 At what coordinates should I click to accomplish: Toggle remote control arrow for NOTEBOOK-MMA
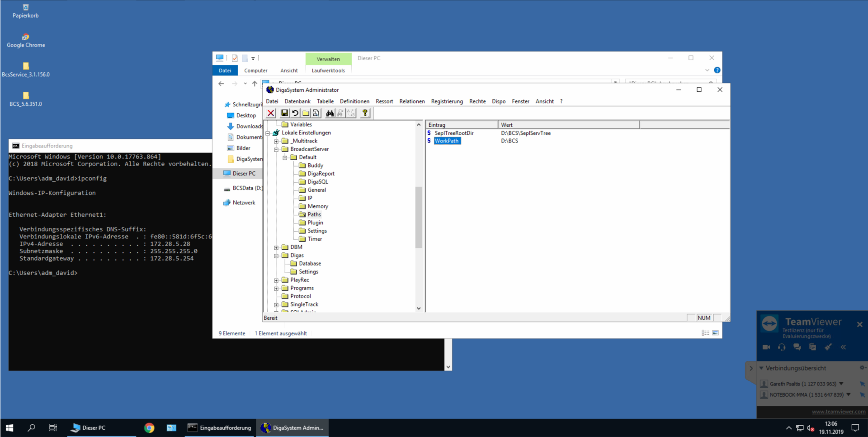(862, 395)
